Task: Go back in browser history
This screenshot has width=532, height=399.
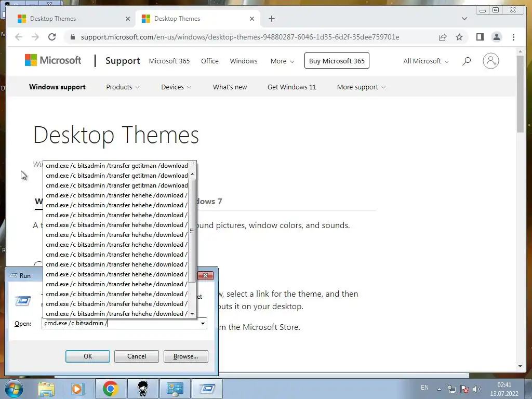Action: tap(19, 37)
